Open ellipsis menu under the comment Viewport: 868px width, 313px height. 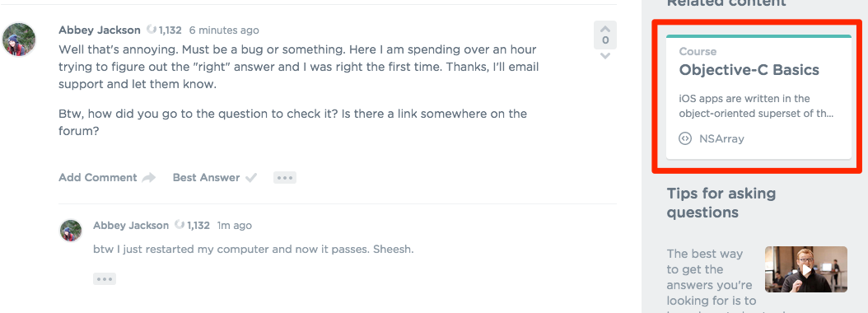pos(105,278)
